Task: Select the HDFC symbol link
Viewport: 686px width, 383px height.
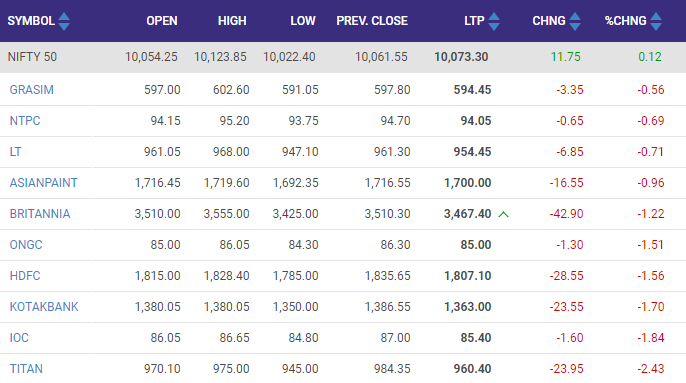Action: coord(25,276)
